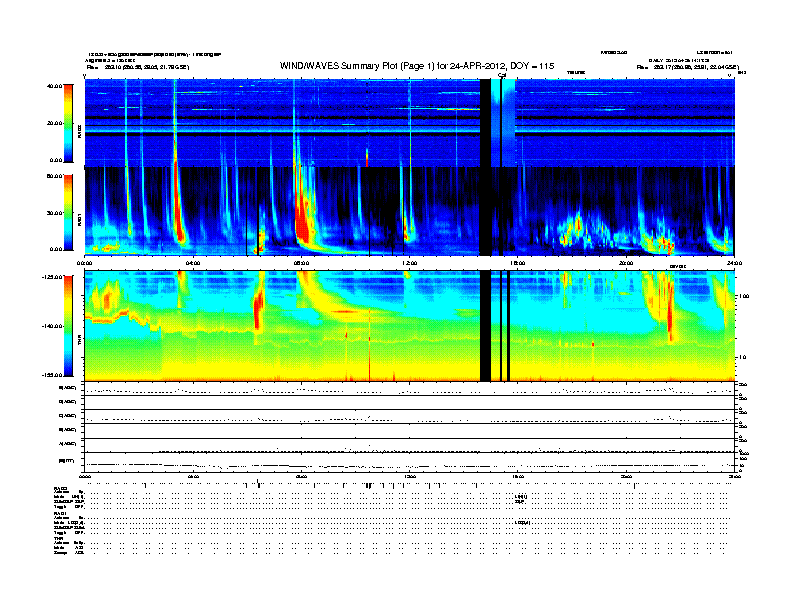This screenshot has height=612, width=792.
Task: Click the RAD1 panel color scale bar
Action: coord(68,212)
